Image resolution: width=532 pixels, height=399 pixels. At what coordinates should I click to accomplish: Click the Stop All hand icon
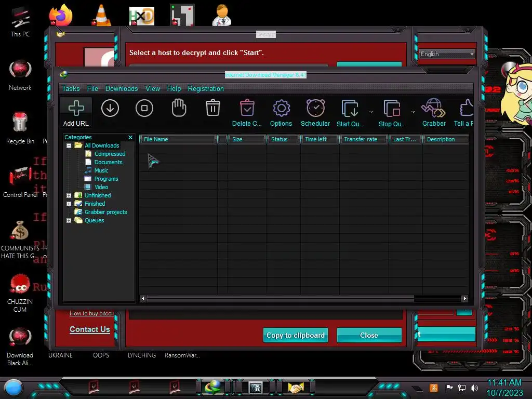179,108
